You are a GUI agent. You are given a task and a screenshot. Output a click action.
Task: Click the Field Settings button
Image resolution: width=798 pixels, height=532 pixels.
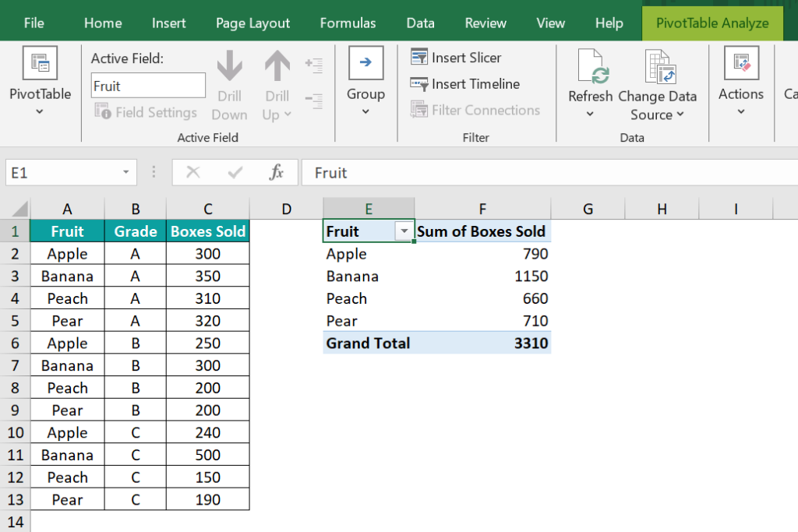[x=146, y=112]
